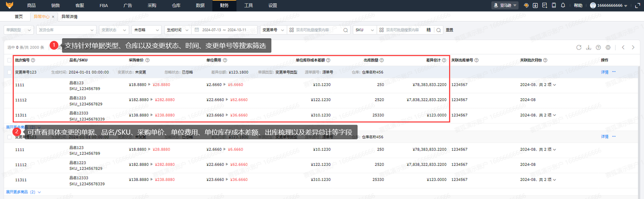Click linked outbound number 1234567 in first 1111 row
Viewport: 644px width, 199px height.
tap(459, 85)
